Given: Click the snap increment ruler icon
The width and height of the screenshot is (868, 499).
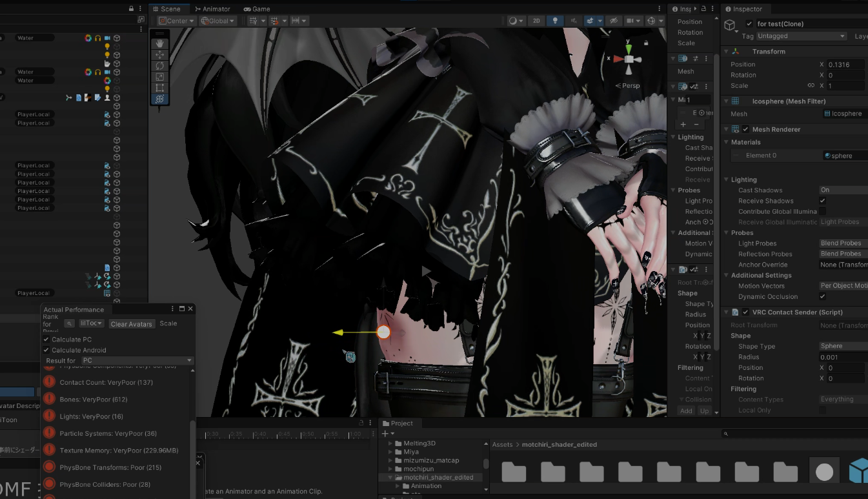Looking at the screenshot, I should click(299, 21).
